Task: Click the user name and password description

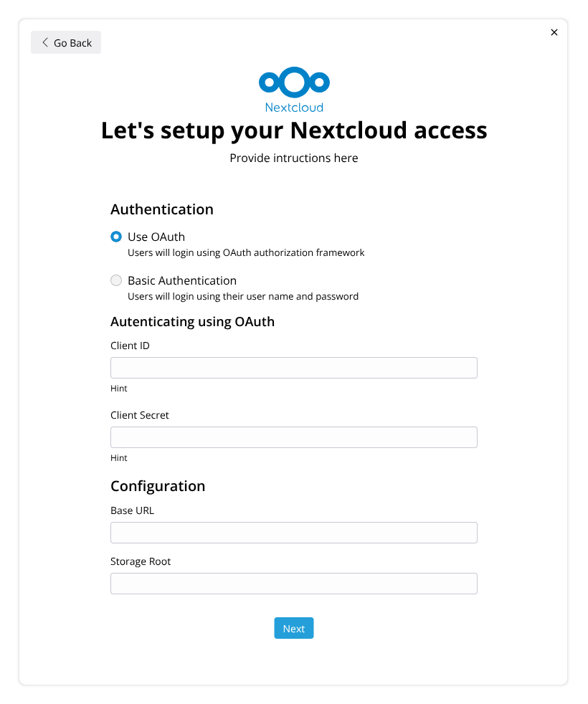Action: 243,296
